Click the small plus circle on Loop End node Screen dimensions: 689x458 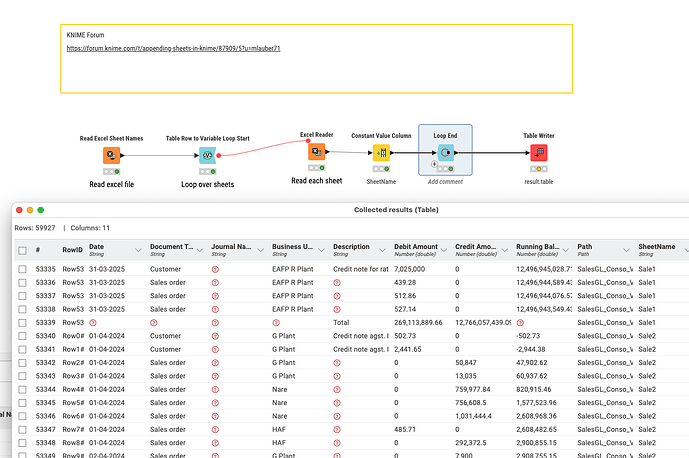434,164
